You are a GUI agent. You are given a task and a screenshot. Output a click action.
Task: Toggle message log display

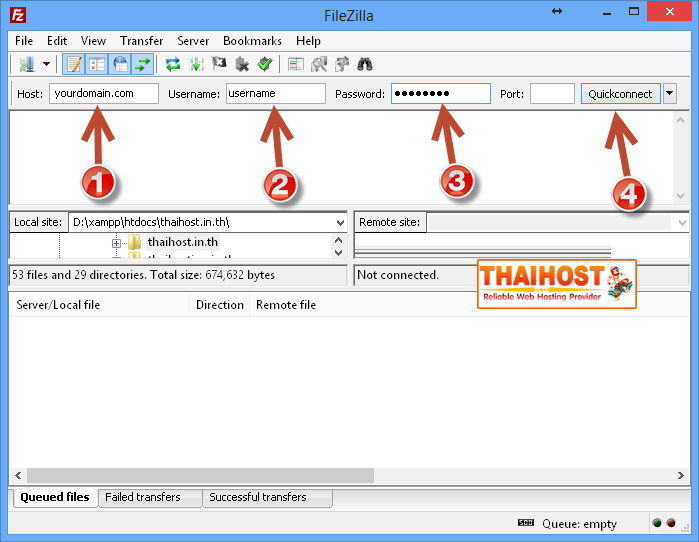pos(73,64)
